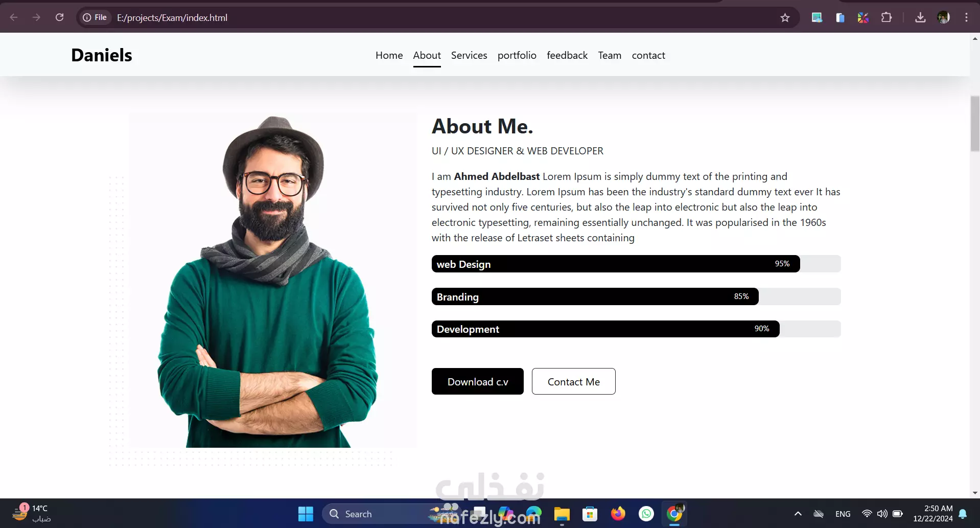The width and height of the screenshot is (980, 528).
Task: Bookmark this page with the star icon
Action: 785,18
